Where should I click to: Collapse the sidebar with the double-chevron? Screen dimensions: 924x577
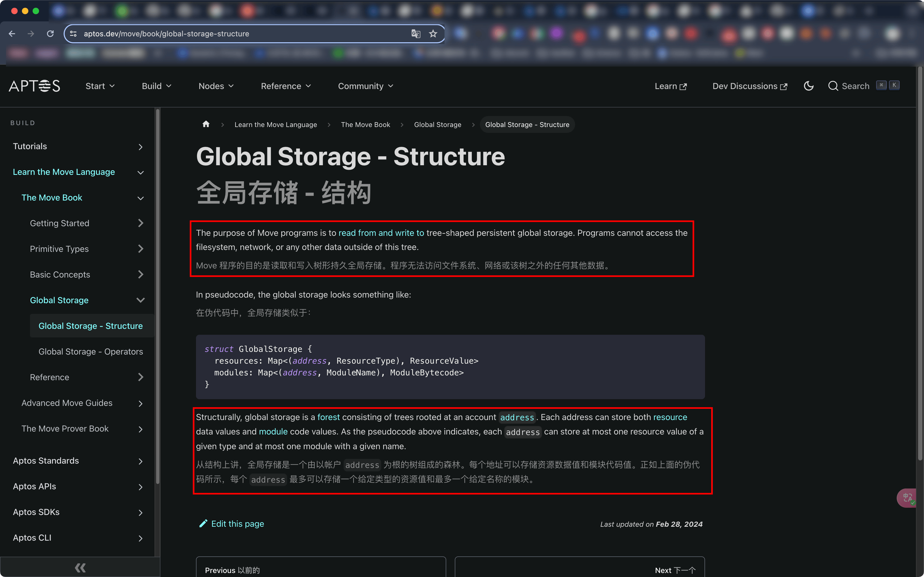click(x=80, y=567)
